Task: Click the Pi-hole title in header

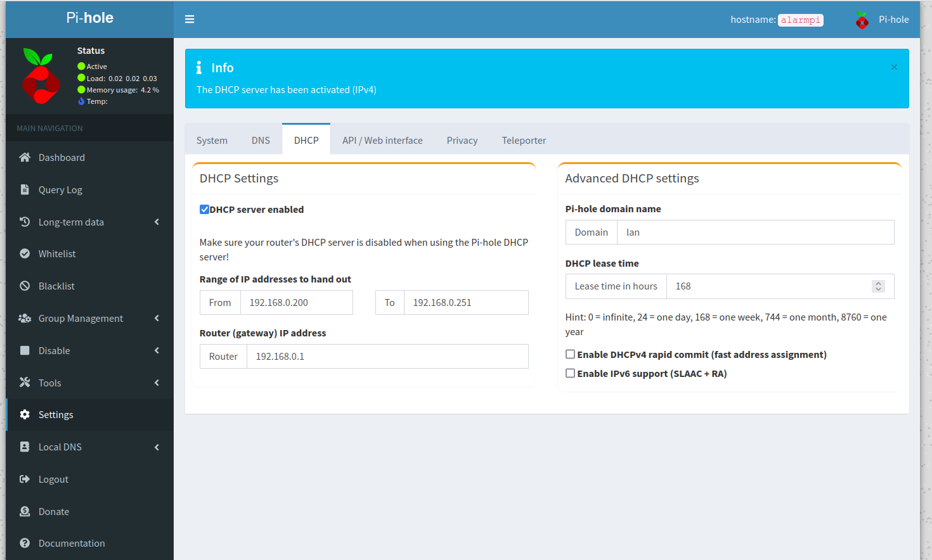Action: [x=89, y=18]
